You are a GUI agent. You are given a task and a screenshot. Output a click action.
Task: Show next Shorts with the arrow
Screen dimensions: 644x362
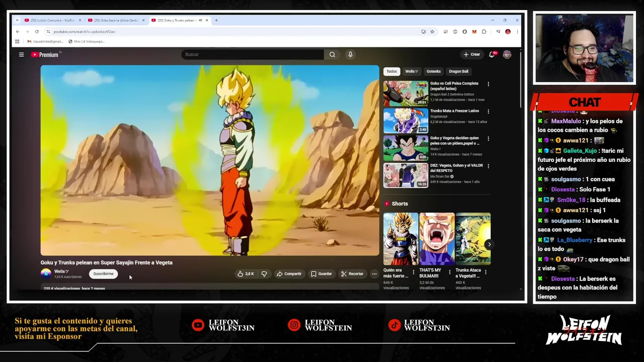[x=489, y=244]
